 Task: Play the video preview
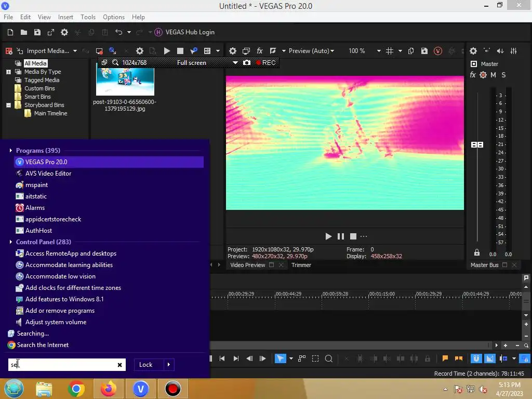tap(328, 236)
